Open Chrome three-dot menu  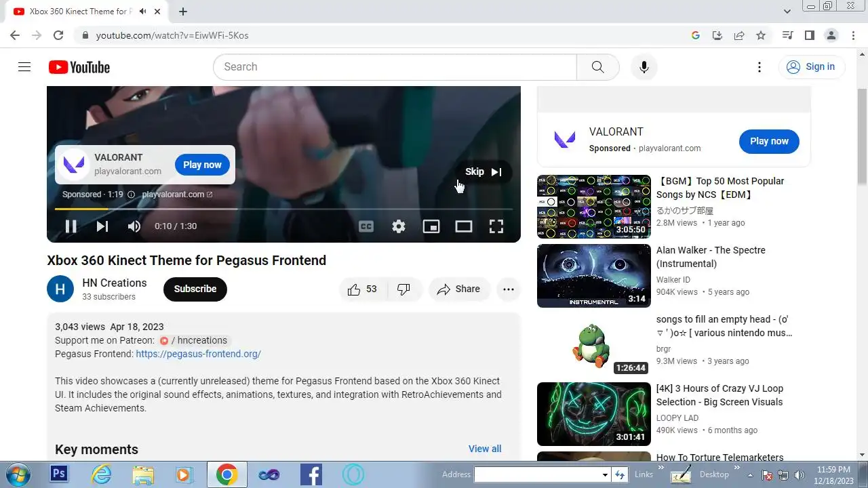tap(852, 35)
